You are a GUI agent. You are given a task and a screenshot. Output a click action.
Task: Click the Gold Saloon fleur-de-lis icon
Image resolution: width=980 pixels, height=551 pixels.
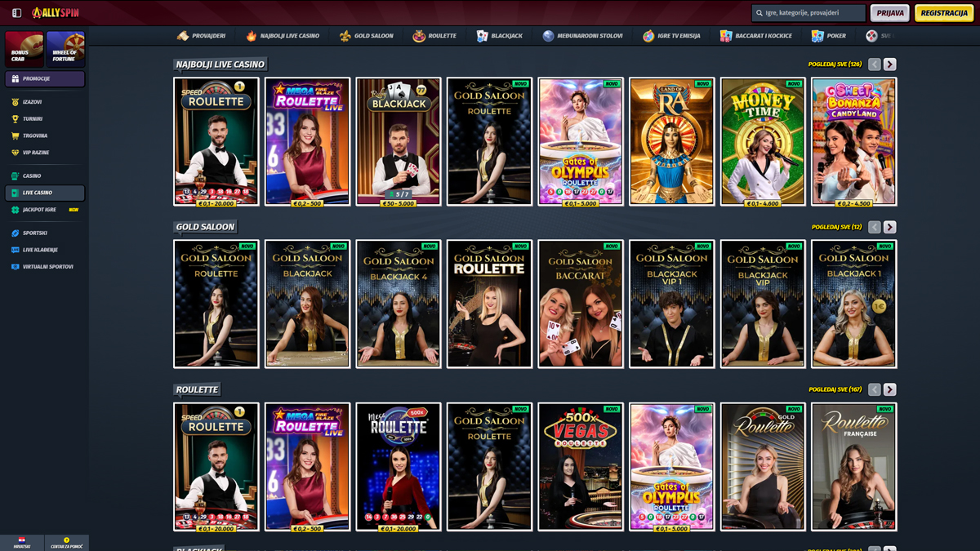[345, 36]
